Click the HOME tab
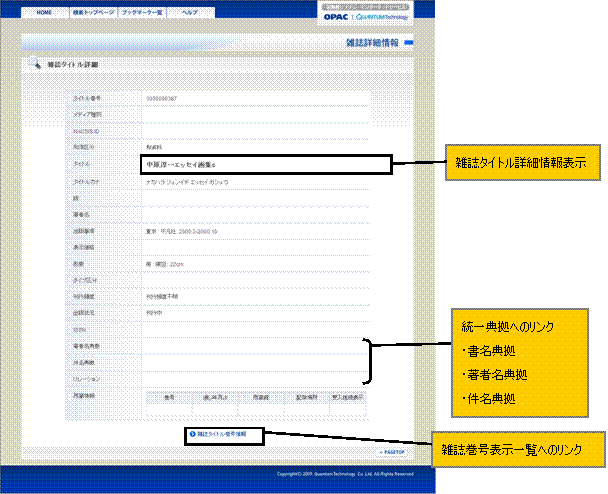Viewport: 608px width, 494px height. (45, 11)
